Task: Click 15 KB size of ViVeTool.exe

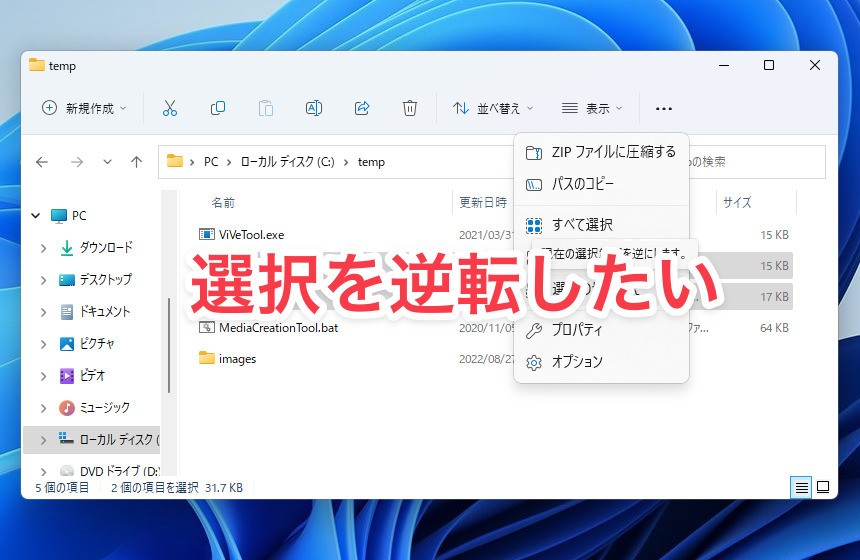Action: [x=774, y=235]
